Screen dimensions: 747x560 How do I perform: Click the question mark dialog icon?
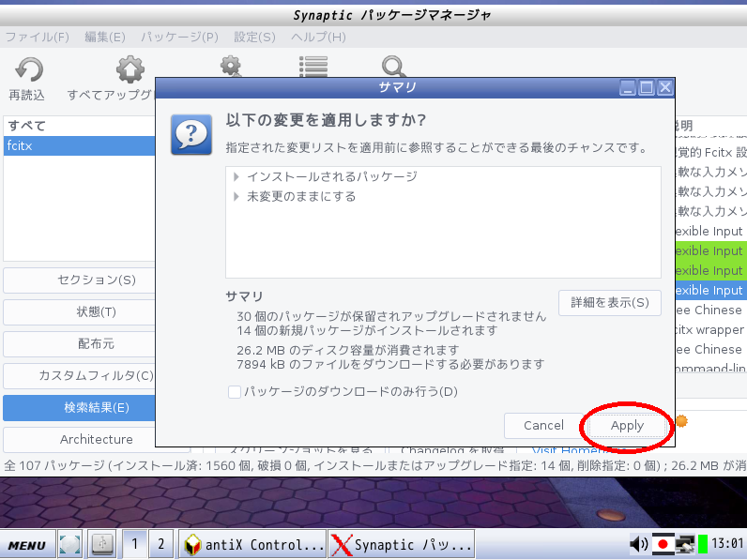click(x=191, y=135)
